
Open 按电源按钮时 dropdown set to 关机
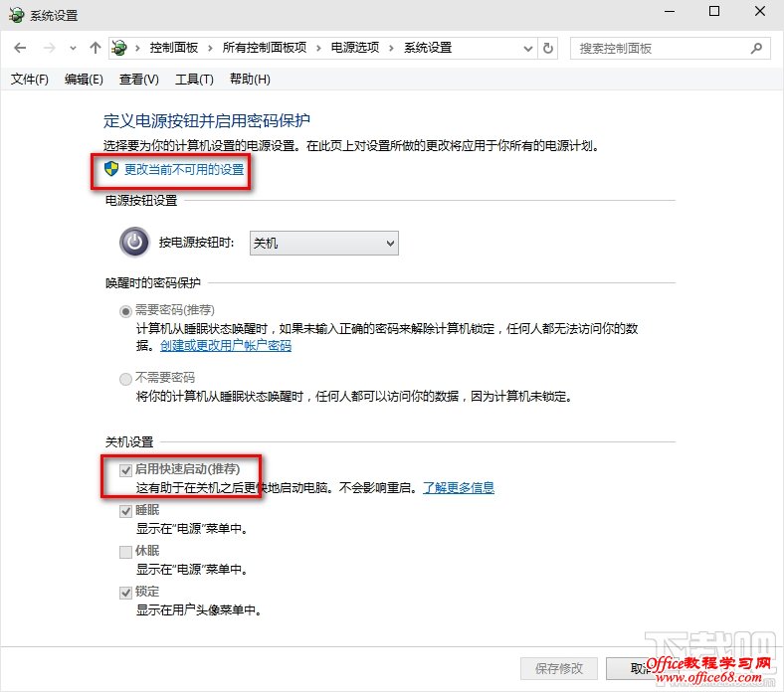(324, 243)
